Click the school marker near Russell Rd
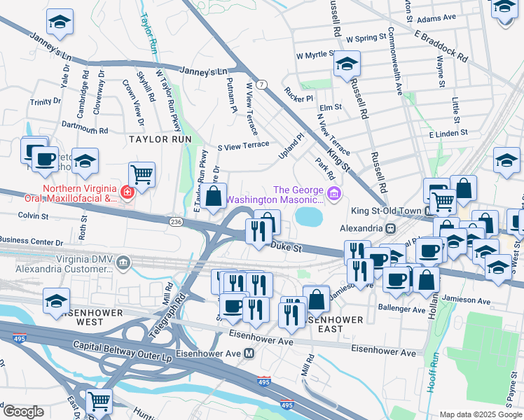This screenshot has height=420, width=524. (347, 65)
